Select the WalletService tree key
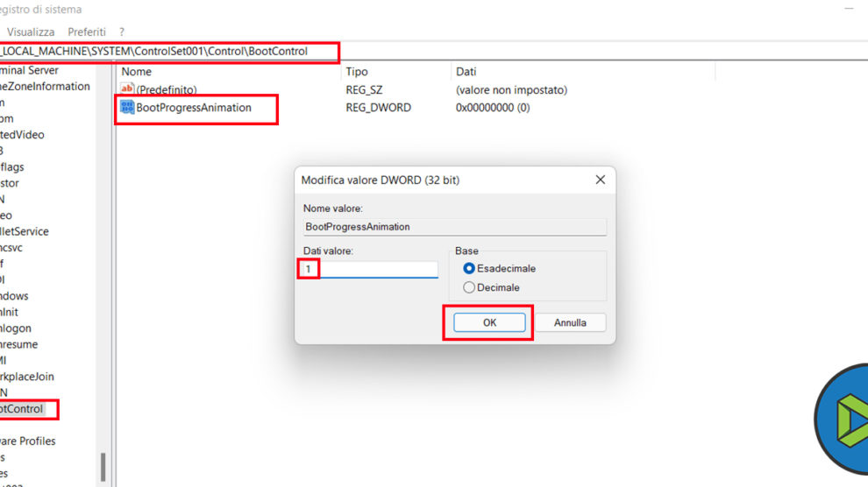The height and width of the screenshot is (487, 868). (x=25, y=231)
